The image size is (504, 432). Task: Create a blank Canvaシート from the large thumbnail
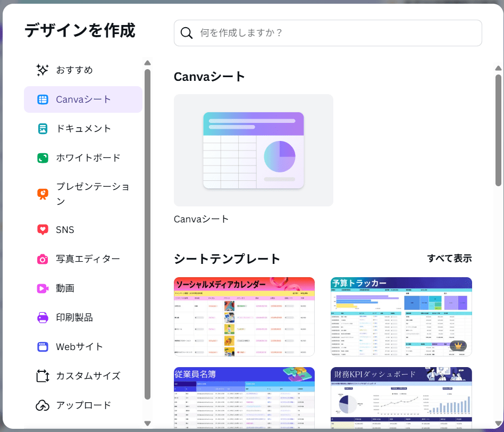[254, 150]
